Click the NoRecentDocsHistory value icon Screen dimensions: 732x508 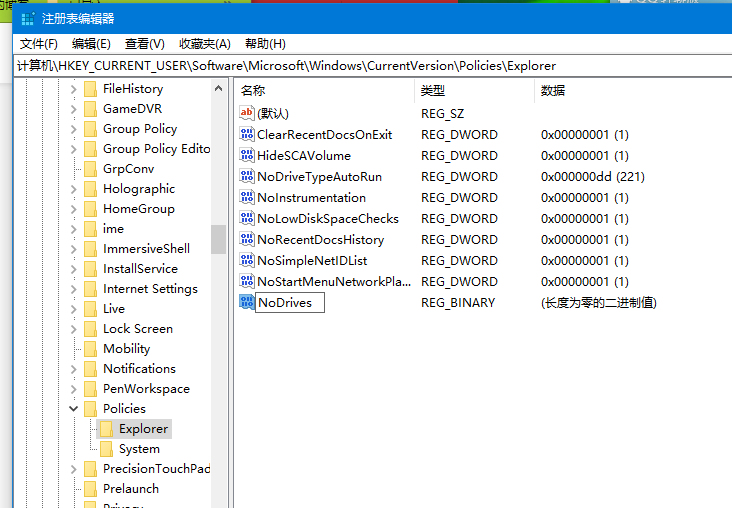point(246,239)
